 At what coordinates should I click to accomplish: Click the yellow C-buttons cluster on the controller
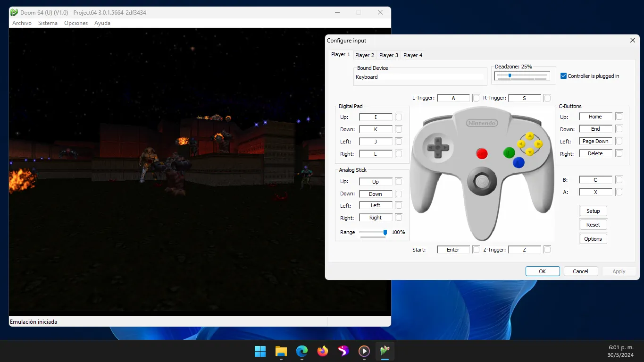pyautogui.click(x=530, y=144)
